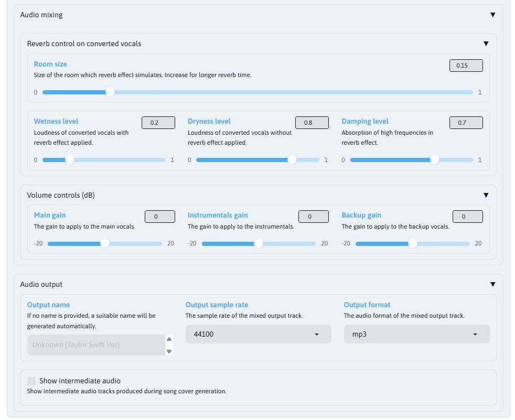
Task: Click the Backup gain slider handle
Action: 413,243
